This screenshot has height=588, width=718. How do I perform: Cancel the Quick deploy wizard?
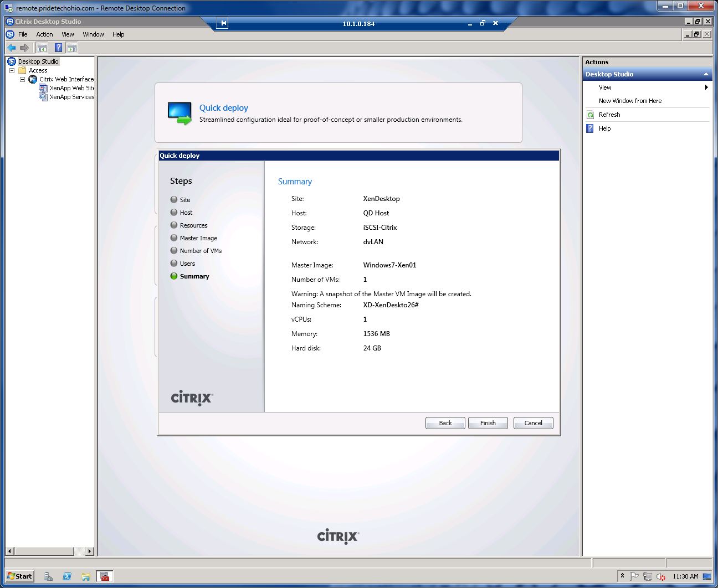click(x=534, y=423)
